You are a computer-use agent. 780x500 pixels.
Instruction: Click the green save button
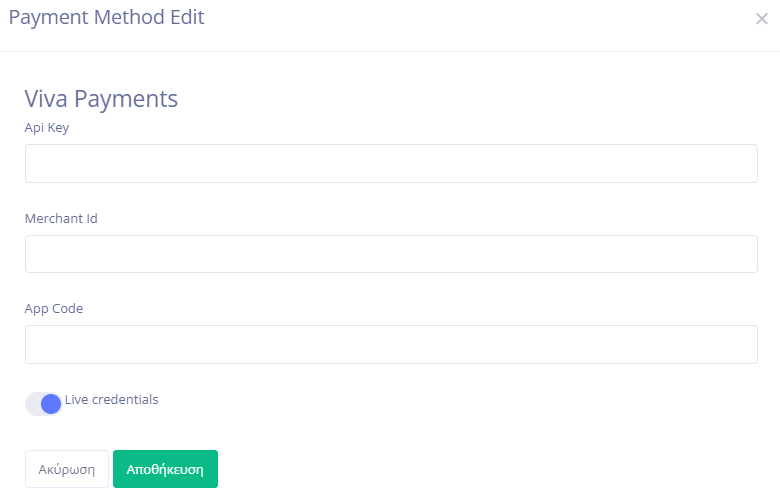pyautogui.click(x=165, y=469)
